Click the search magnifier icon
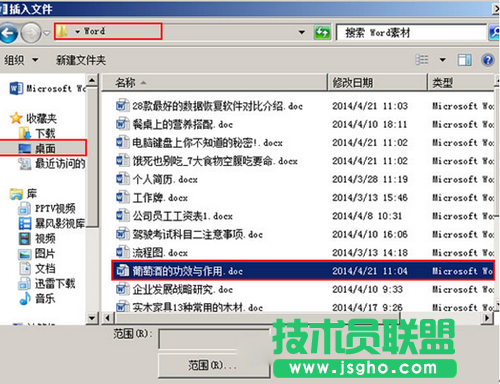 [x=494, y=33]
